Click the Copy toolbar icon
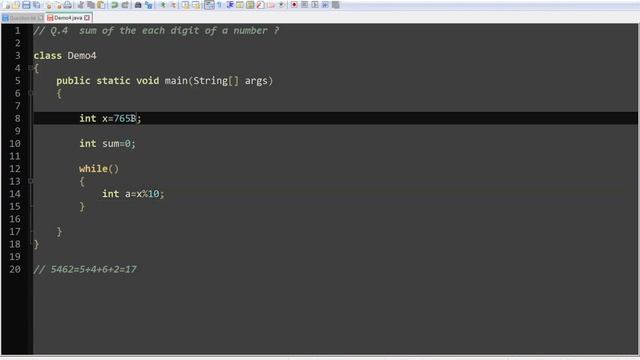This screenshot has width=640, height=360. pos(91,5)
